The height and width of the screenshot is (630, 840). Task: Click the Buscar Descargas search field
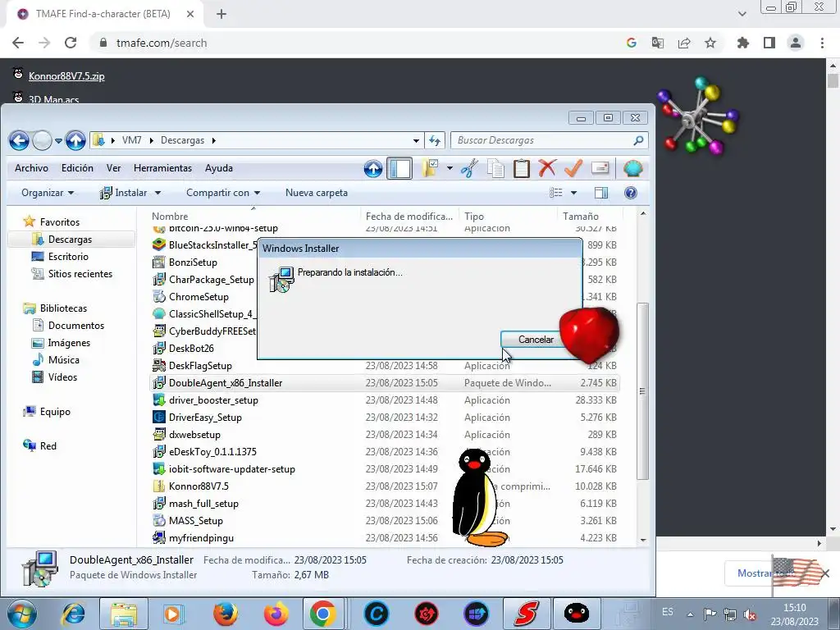click(x=542, y=140)
